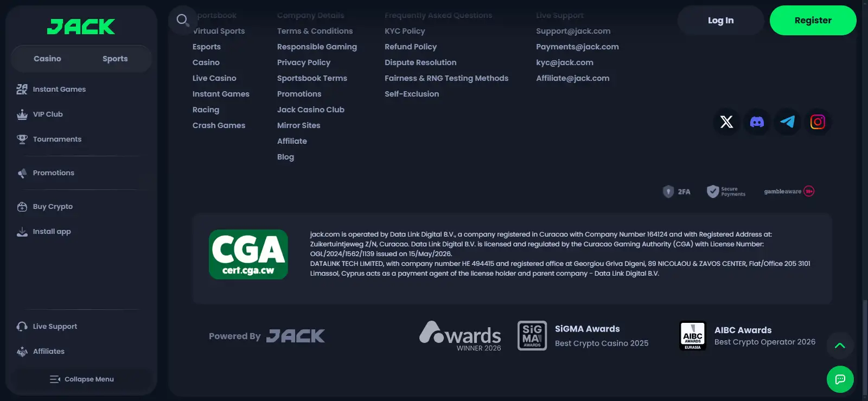Collapse the sidebar menu
Screen dimensions: 868x401
[81, 379]
